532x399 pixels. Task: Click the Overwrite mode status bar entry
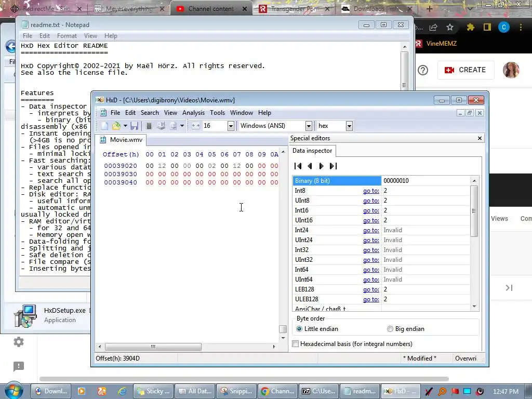tap(465, 358)
